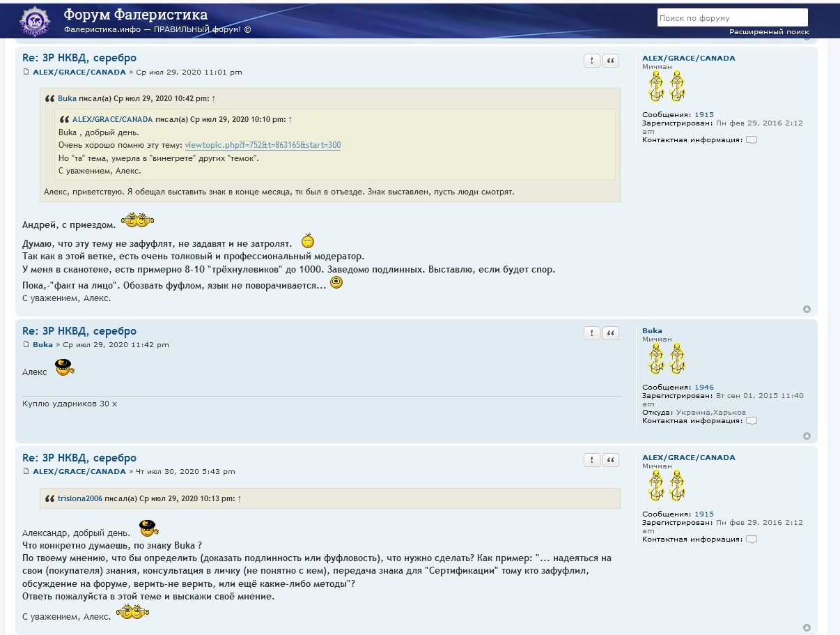Screen dimensions: 840x635
Task: Open the viewtopic.php link in the quote
Action: point(263,145)
